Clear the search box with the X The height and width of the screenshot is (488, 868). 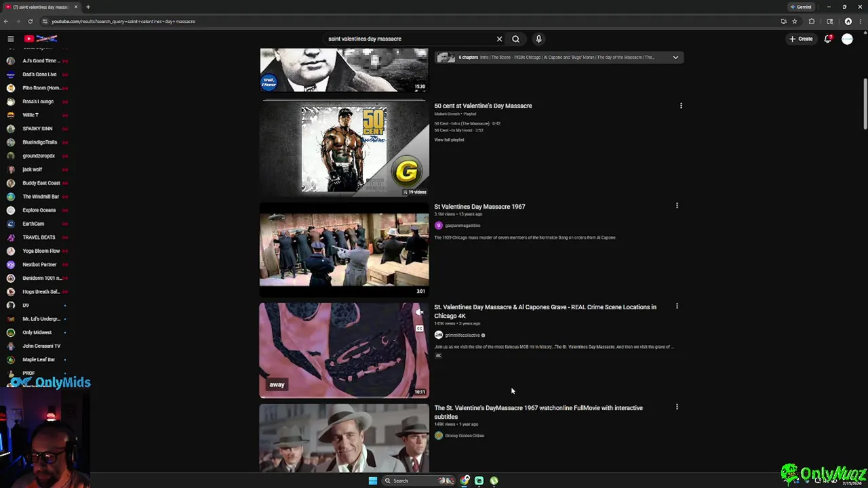[x=499, y=39]
